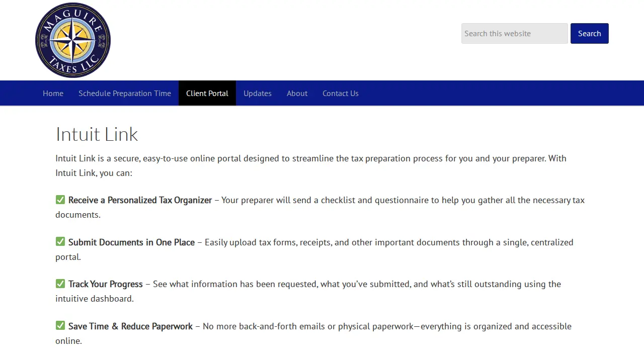This screenshot has width=644, height=362.
Task: Click the Maguire Taxes LLC compass logo
Action: (x=73, y=40)
